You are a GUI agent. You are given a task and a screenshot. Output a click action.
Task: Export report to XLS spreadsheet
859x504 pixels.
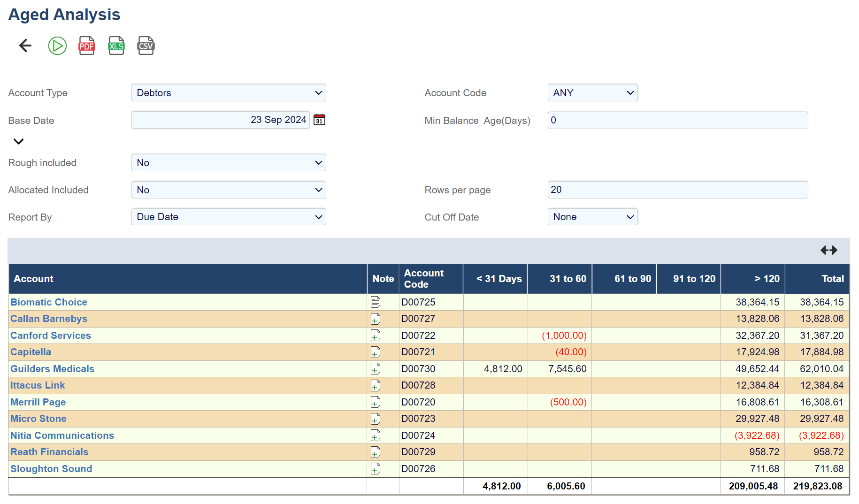tap(116, 46)
